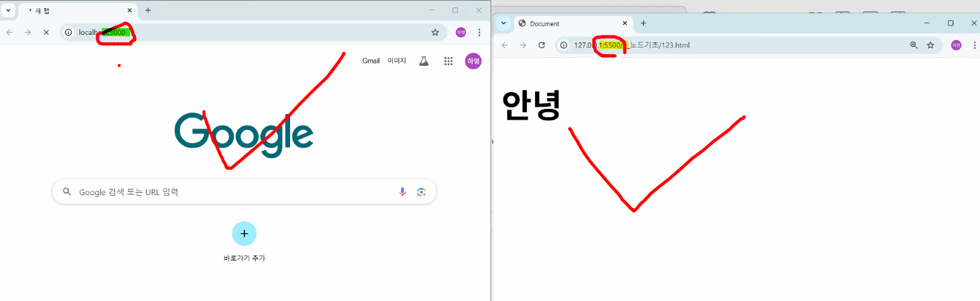This screenshot has height=301, width=980.
Task: Add a shortcut with the plus button
Action: click(x=244, y=233)
